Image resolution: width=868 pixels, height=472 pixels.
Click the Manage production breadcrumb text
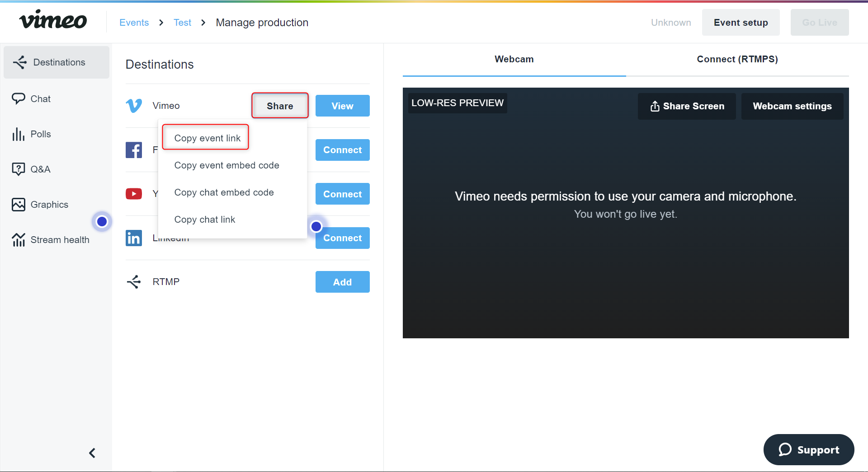click(262, 23)
